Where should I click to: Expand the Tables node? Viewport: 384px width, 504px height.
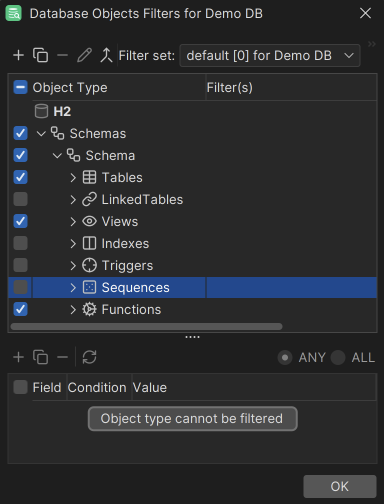[x=73, y=178]
